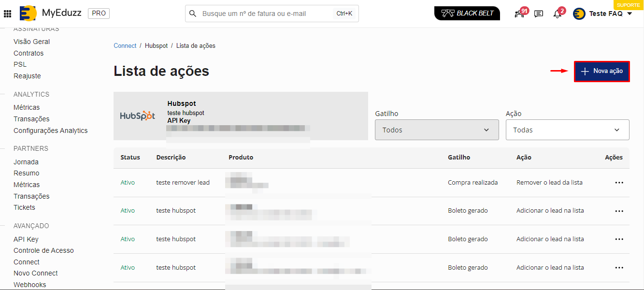644x290 pixels.
Task: Follow the Connect breadcrumb link
Action: pyautogui.click(x=125, y=45)
